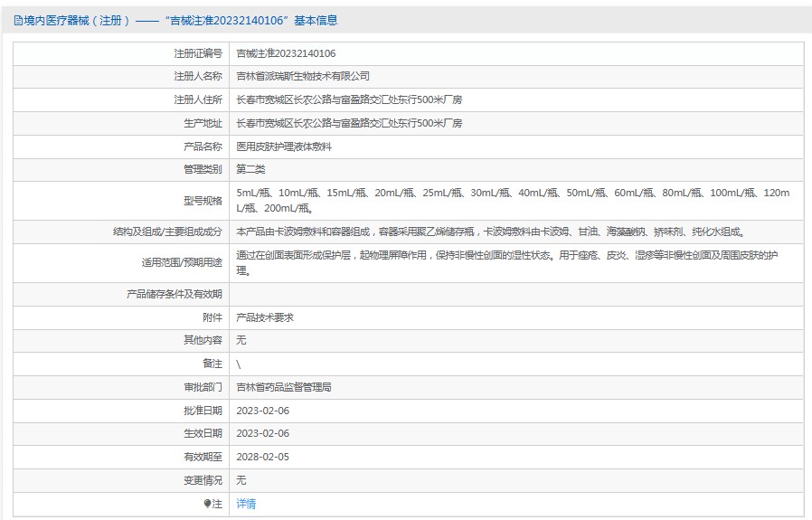Click the 变更情况 row label
The width and height of the screenshot is (812, 520).
click(202, 480)
